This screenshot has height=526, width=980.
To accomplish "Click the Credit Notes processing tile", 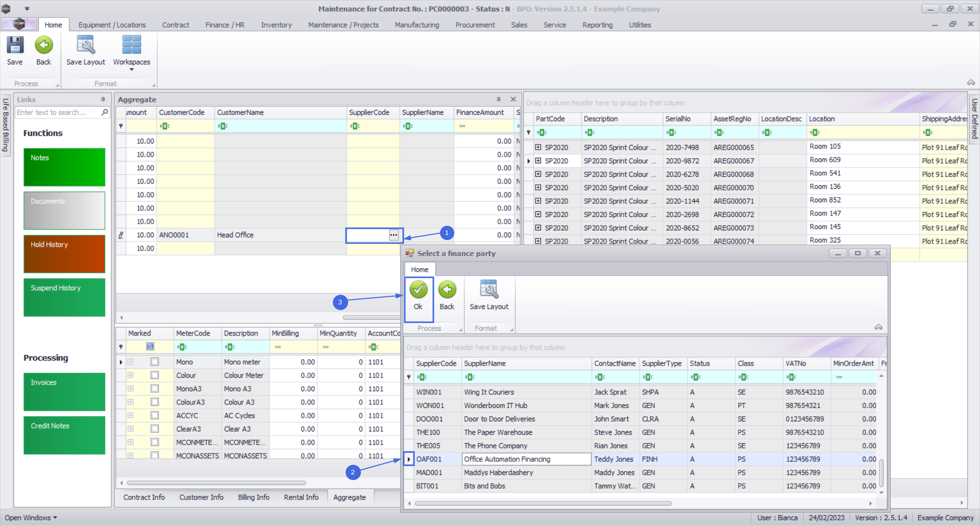I will click(x=64, y=435).
